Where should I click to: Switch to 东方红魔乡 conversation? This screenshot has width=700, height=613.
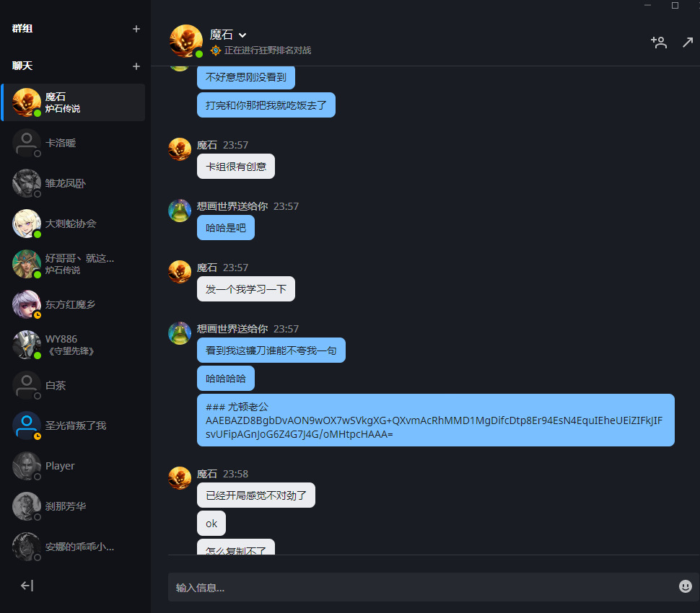click(x=74, y=305)
